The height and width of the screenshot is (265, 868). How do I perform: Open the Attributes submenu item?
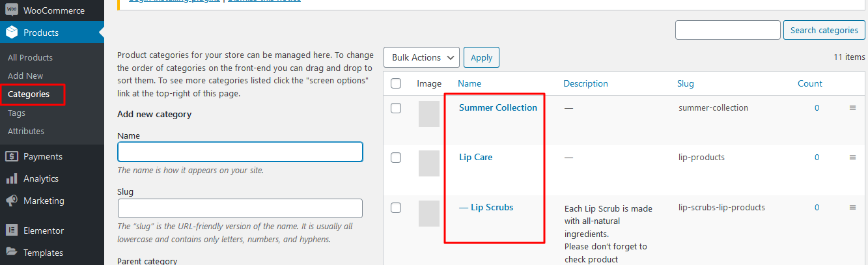pyautogui.click(x=26, y=131)
